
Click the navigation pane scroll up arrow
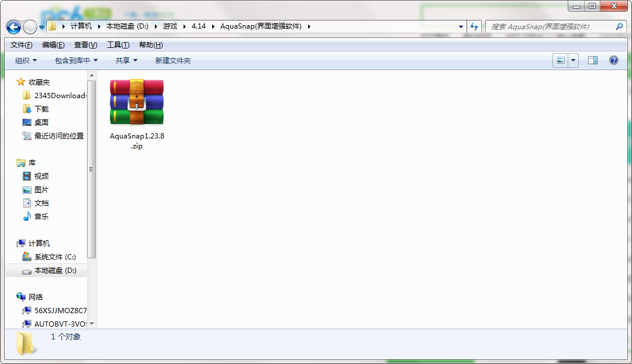(x=92, y=76)
